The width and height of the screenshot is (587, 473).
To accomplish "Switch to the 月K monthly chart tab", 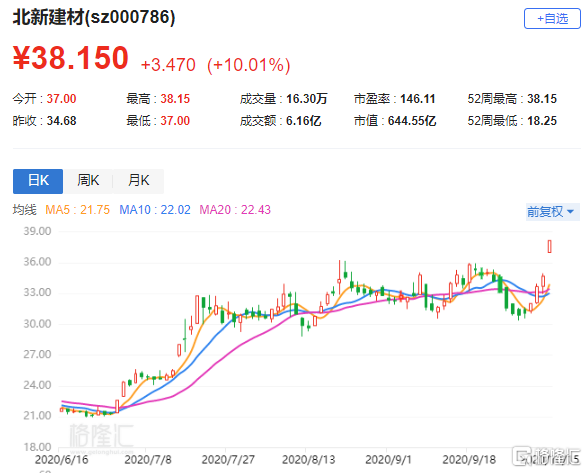I will (x=139, y=181).
